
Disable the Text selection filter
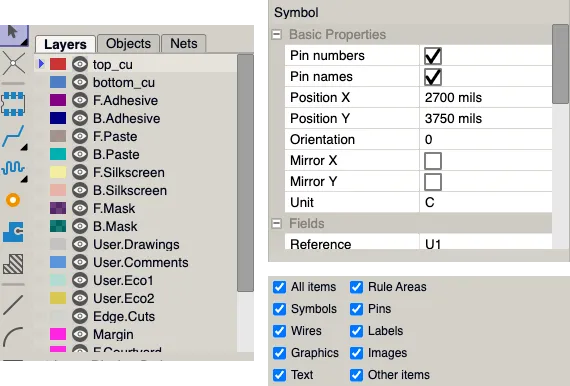279,375
